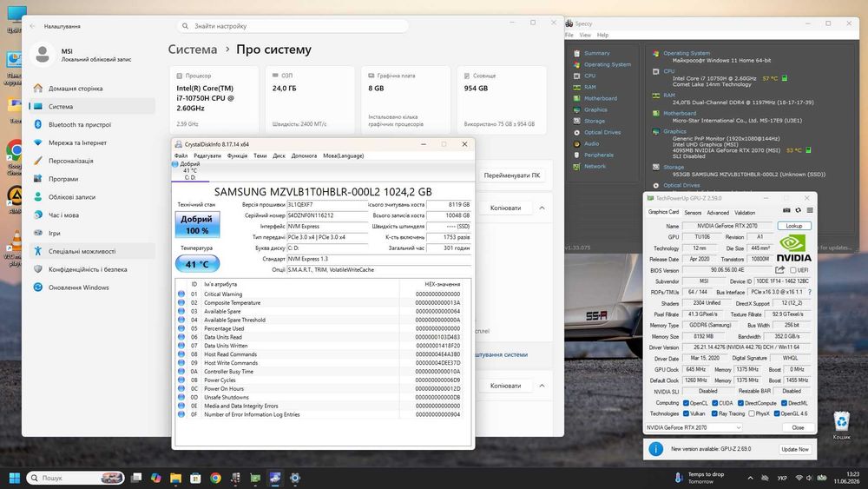The image size is (868, 489).
Task: Select RAM in Speccy sidebar
Action: (590, 87)
